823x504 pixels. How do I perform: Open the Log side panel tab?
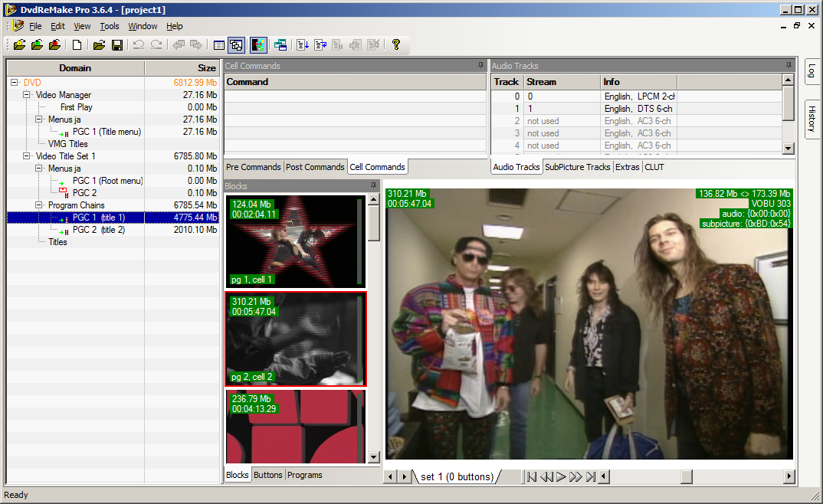[812, 70]
